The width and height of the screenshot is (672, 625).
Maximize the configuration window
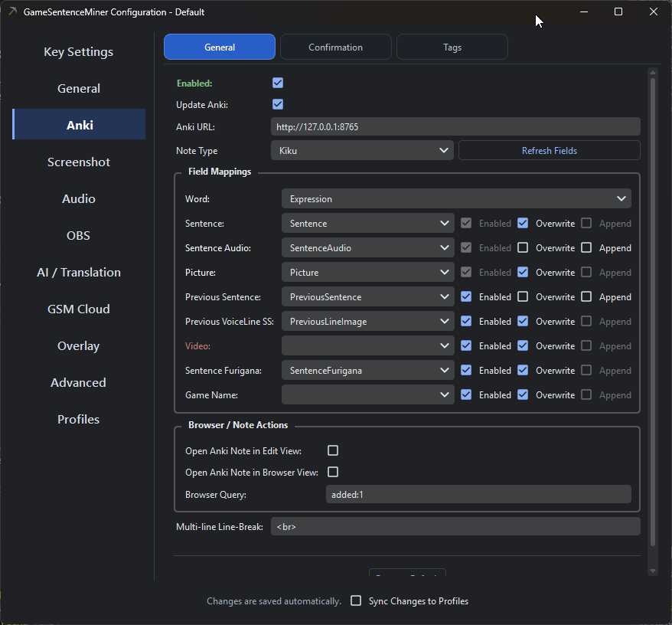618,12
